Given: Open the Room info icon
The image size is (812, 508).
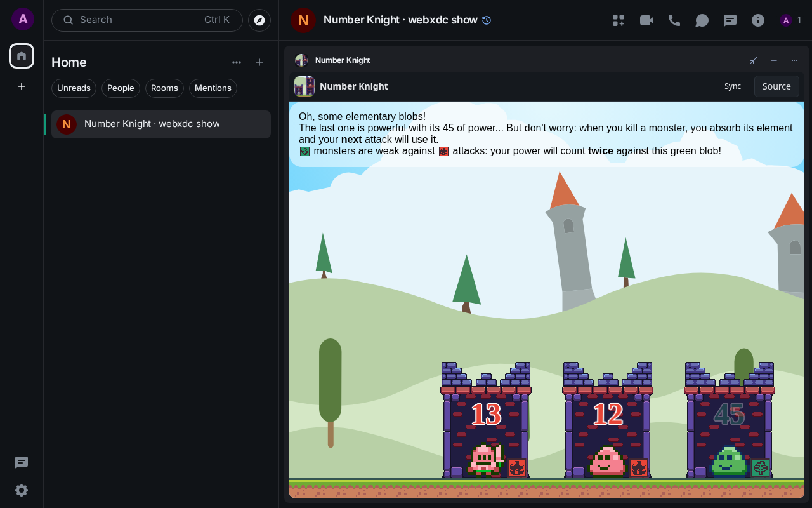Looking at the screenshot, I should point(758,20).
